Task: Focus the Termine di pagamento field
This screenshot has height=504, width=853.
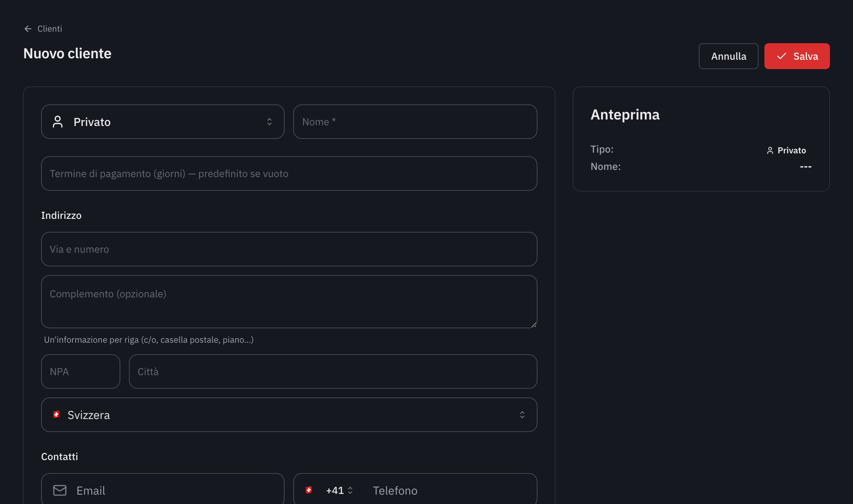Action: pos(289,174)
